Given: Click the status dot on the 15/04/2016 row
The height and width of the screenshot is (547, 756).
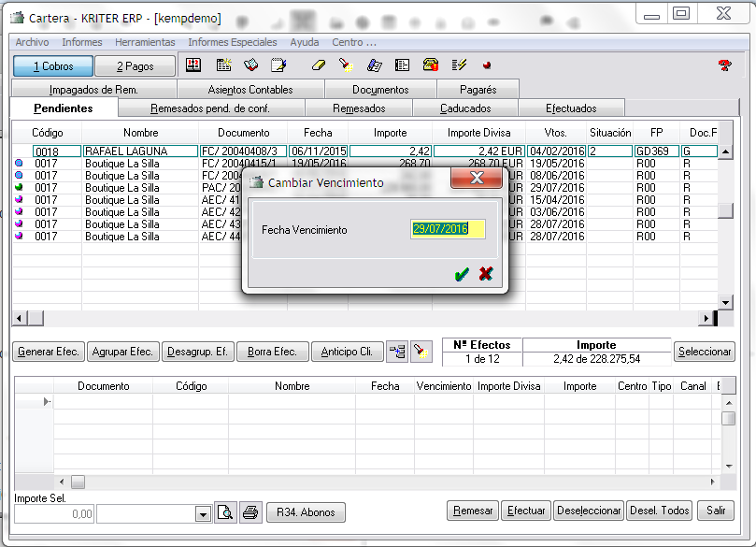Looking at the screenshot, I should point(19,200).
